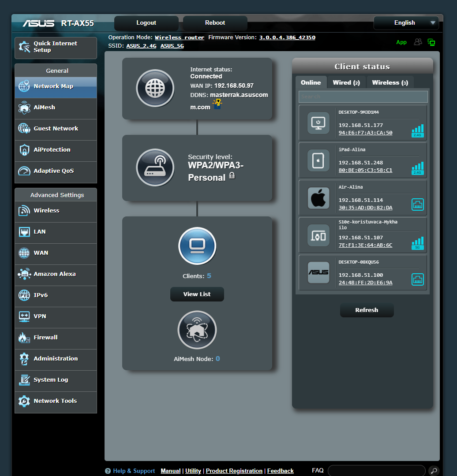The height and width of the screenshot is (476, 457).
Task: Click the Help & Support link
Action: coord(134,471)
